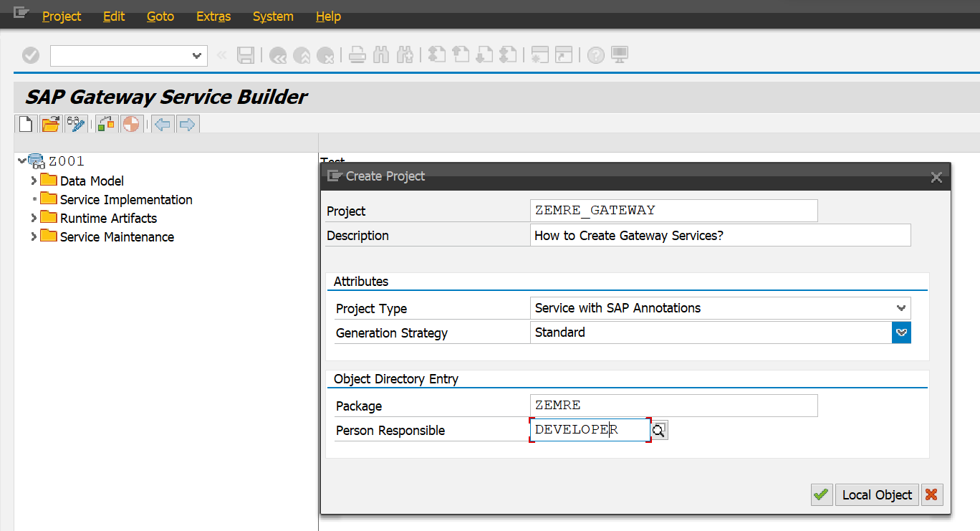This screenshot has width=980, height=531.
Task: Select the Runtime Artifacts tree node
Action: click(x=108, y=218)
